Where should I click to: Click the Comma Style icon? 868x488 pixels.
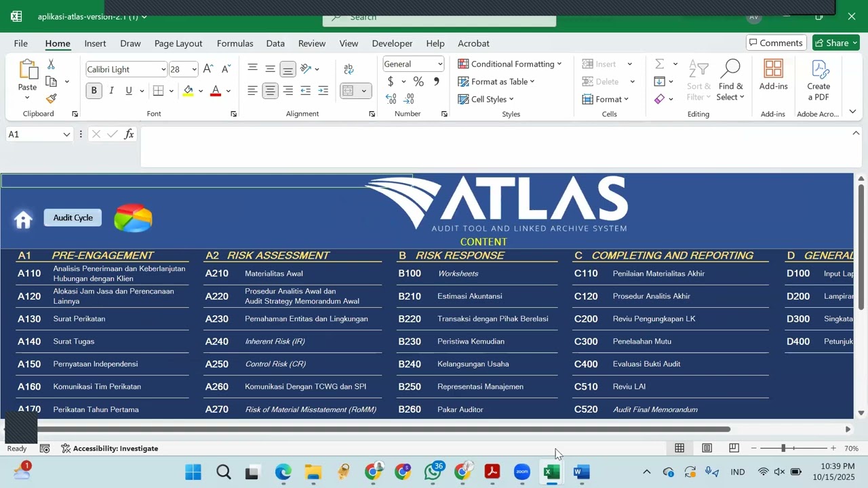(436, 82)
